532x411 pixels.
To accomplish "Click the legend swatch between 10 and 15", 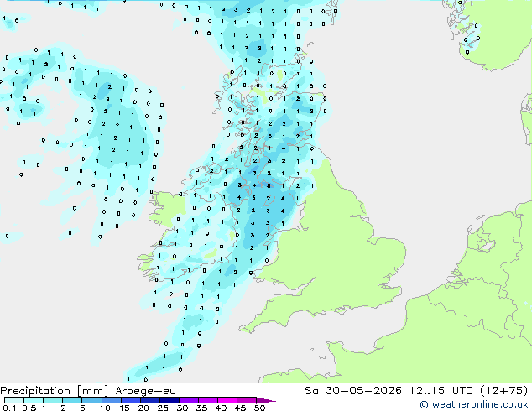I will [x=111, y=400].
